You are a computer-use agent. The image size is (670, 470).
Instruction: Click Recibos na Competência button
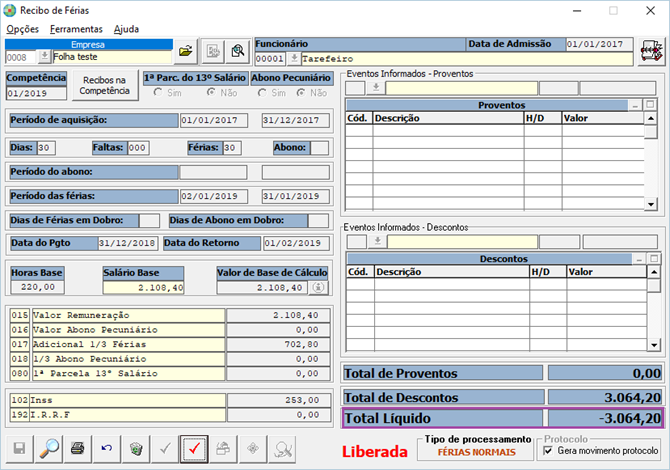[105, 85]
